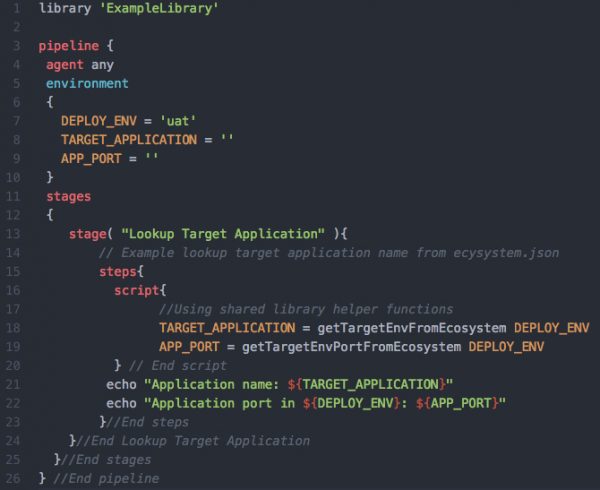The width and height of the screenshot is (600, 490).
Task: Click the word any after agent
Action: [x=103, y=65]
